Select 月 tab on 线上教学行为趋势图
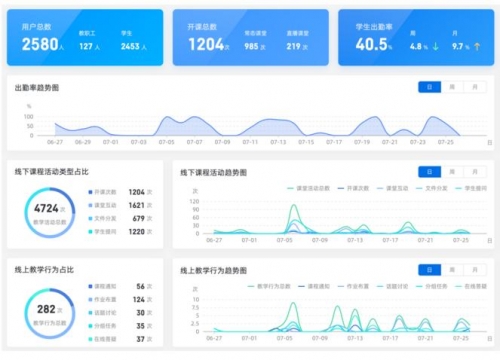Viewport: 500px width, 360px height. 475,270
